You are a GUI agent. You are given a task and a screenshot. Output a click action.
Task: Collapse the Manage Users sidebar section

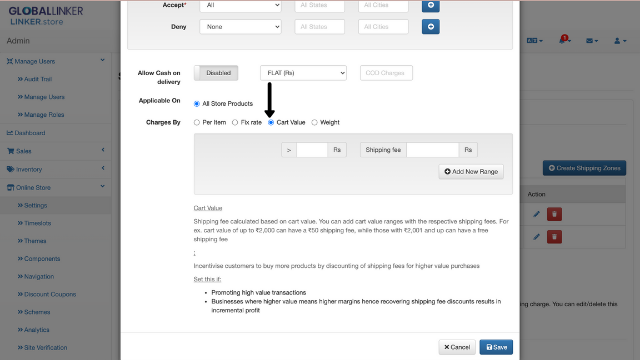tap(56, 61)
